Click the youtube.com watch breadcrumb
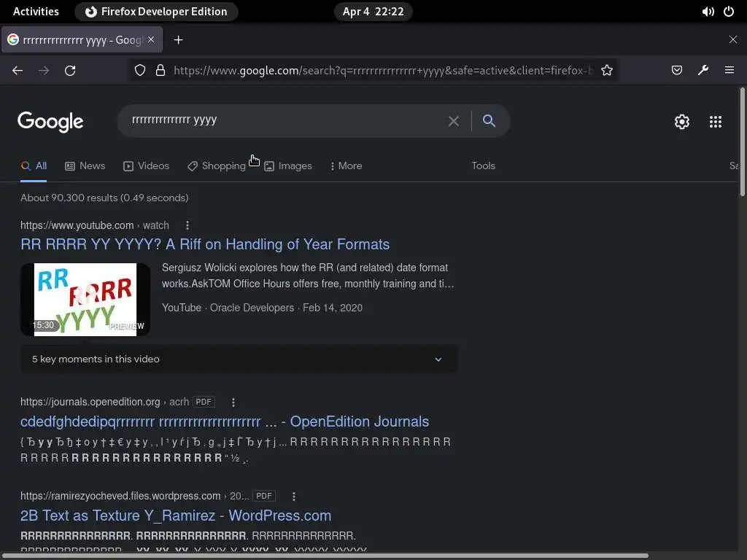This screenshot has width=747, height=560. (x=95, y=225)
